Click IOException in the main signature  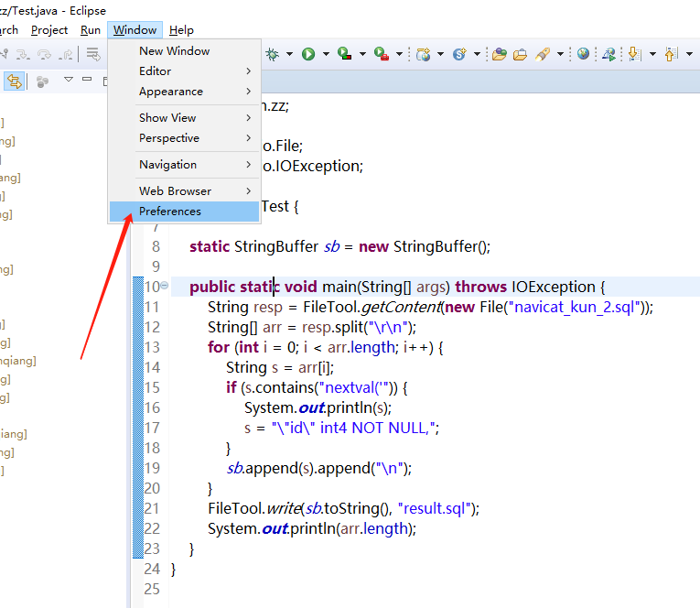[553, 287]
